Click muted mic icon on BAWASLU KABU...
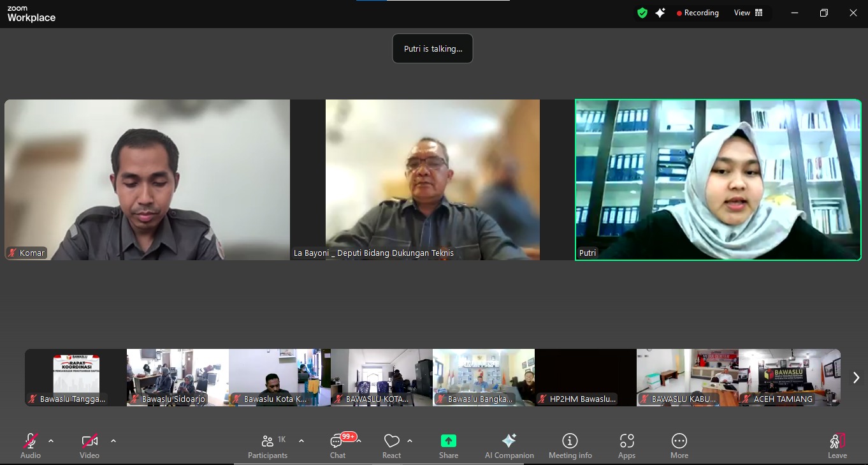Image resolution: width=868 pixels, height=465 pixels. point(644,399)
